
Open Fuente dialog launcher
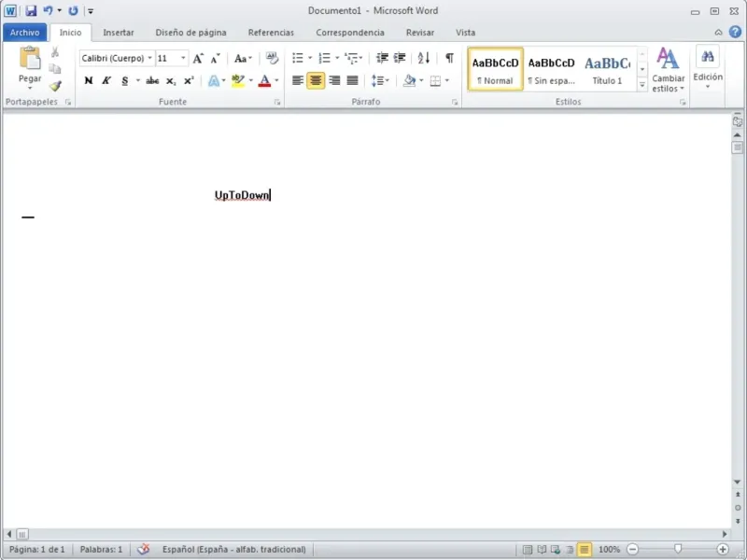click(277, 102)
